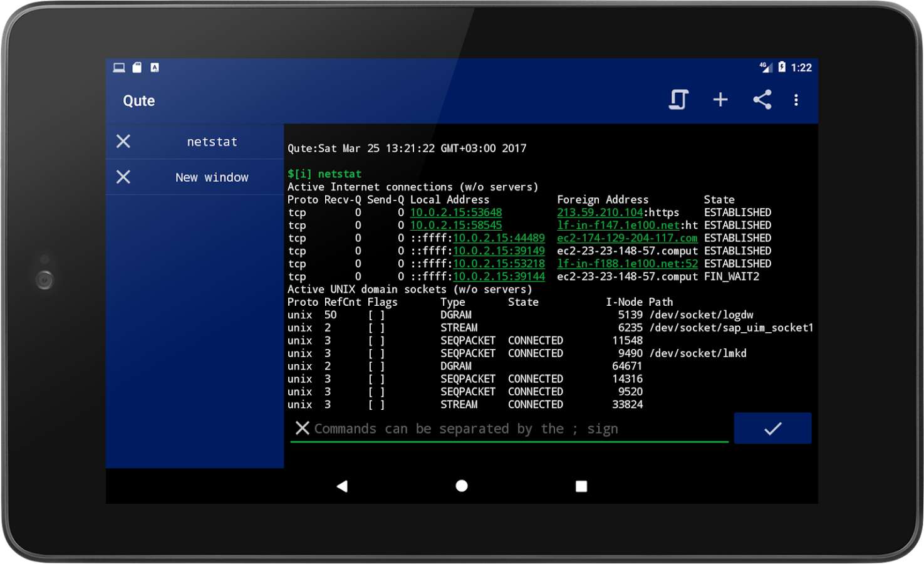The image size is (924, 564).
Task: Open link 10.0.2.15:39144
Action: click(499, 276)
